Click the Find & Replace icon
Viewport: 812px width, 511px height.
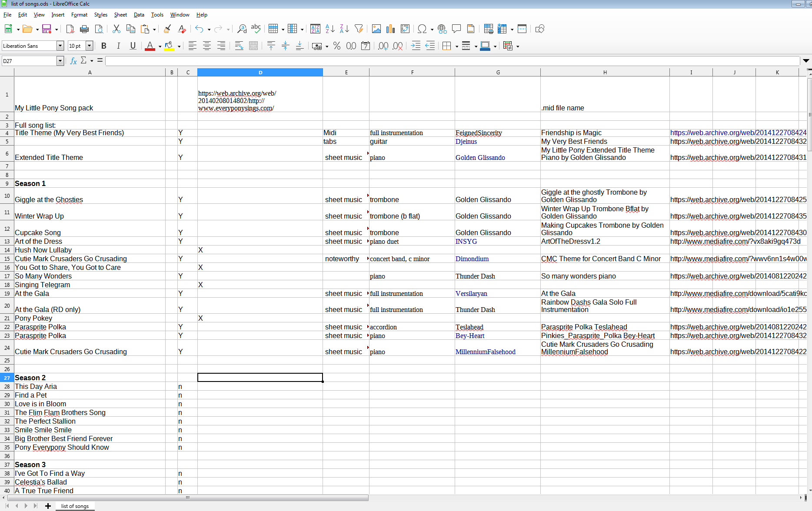(242, 29)
